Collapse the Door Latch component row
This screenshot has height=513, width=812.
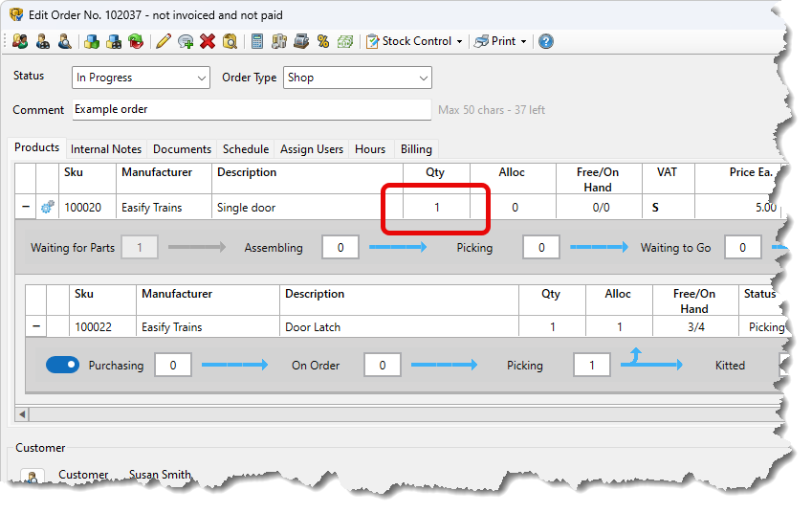pos(36,327)
